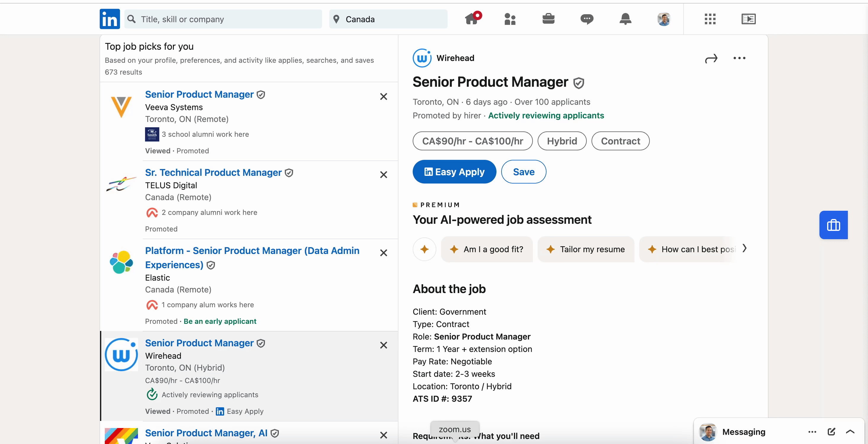Click "3 school alumni work here"

click(205, 134)
